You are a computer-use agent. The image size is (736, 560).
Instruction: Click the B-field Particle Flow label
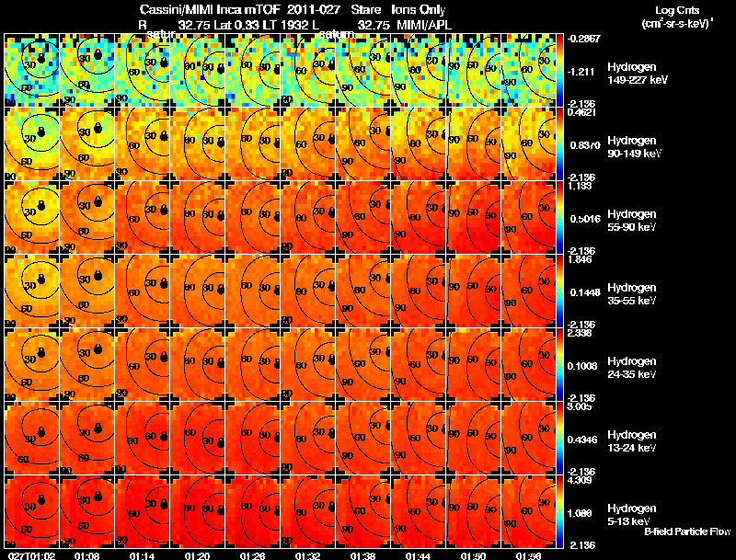687,531
